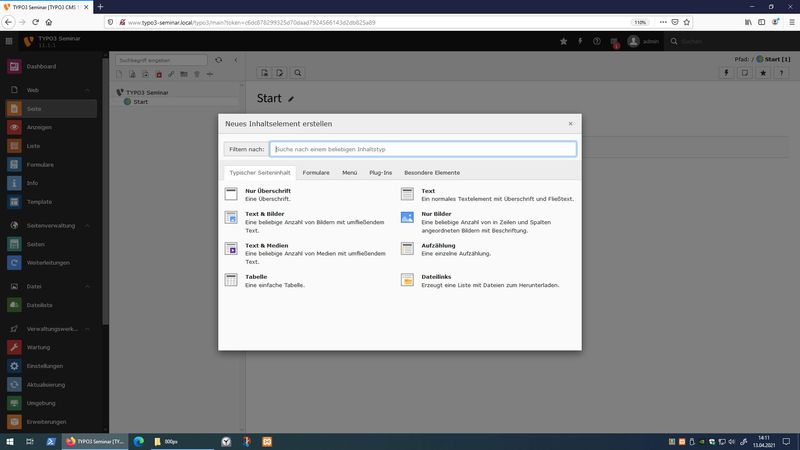Pick the 'Tabelle' table element icon
This screenshot has height=450, width=800.
pyautogui.click(x=231, y=280)
